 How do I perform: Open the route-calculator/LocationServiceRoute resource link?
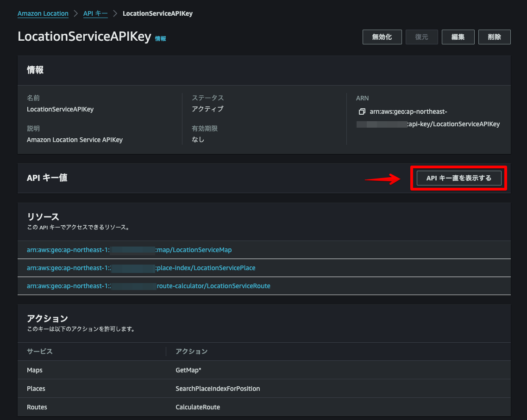(149, 286)
